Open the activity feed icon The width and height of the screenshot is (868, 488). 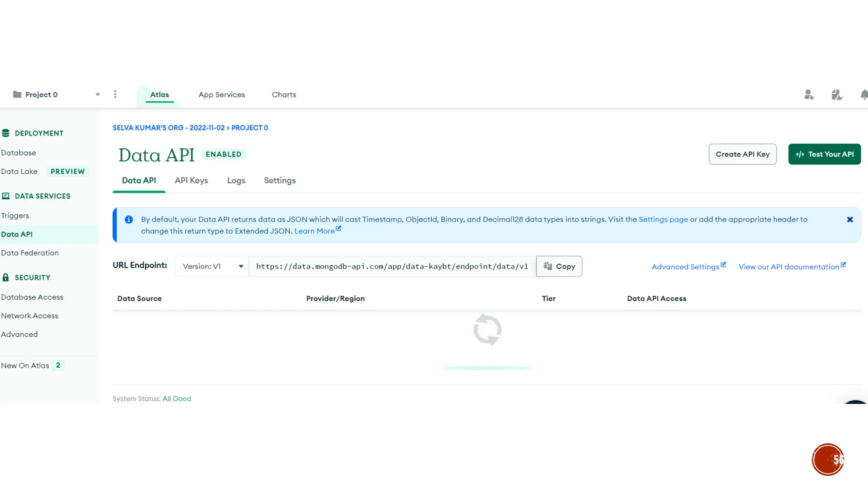pos(837,95)
